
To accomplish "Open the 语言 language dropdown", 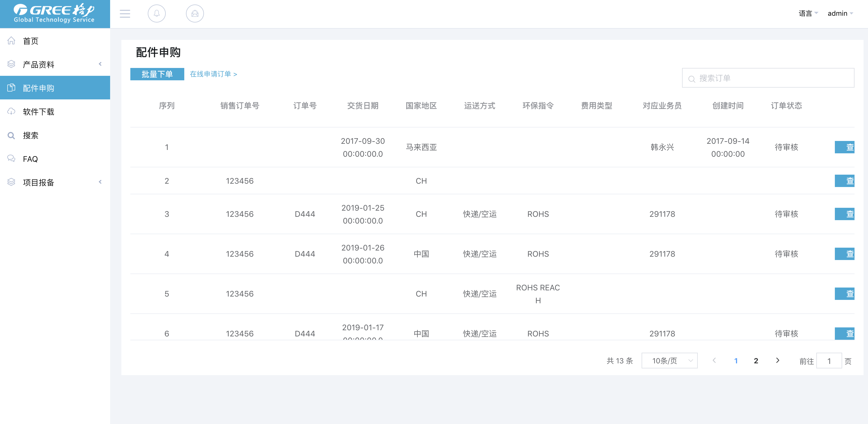I will (808, 13).
